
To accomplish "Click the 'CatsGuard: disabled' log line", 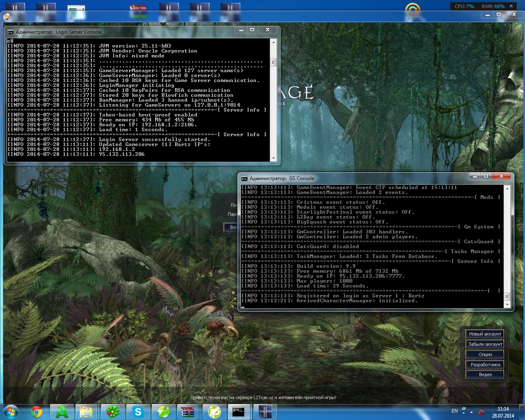I will tap(300, 247).
